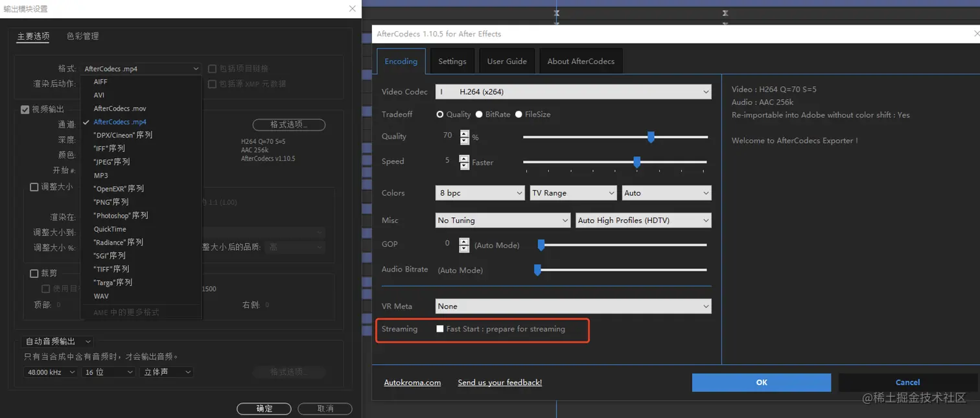Enable the 裁剪 checkbox
This screenshot has height=418, width=980.
pos(34,273)
